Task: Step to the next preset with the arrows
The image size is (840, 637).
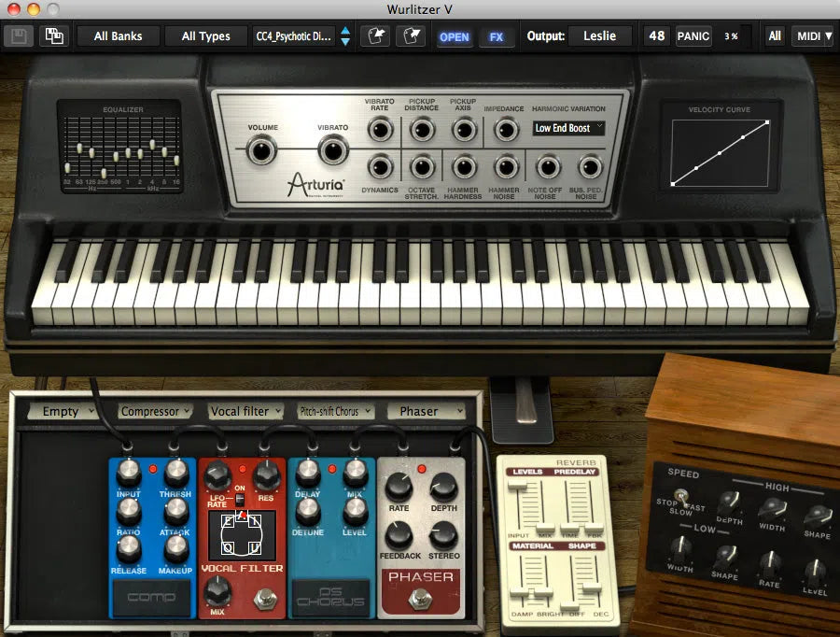Action: 345,42
